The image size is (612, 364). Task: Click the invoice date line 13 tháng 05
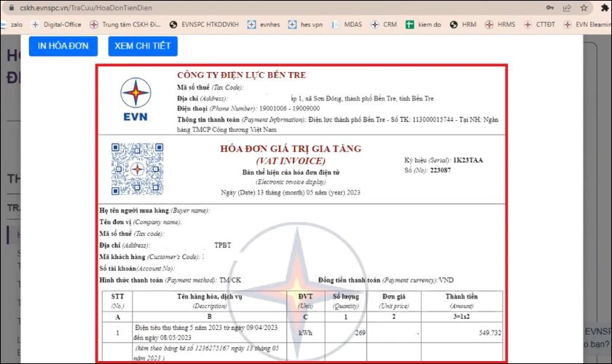point(291,192)
